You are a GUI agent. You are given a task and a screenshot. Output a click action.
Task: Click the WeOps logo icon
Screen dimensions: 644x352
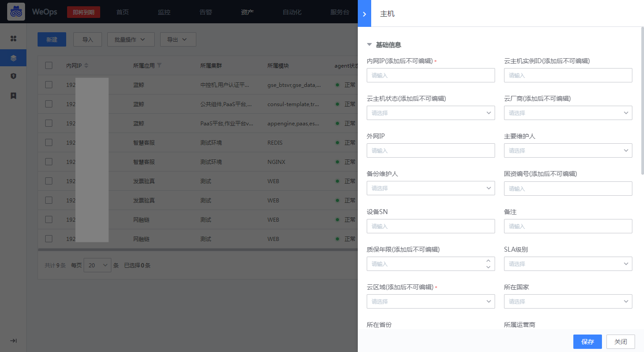[x=15, y=12]
